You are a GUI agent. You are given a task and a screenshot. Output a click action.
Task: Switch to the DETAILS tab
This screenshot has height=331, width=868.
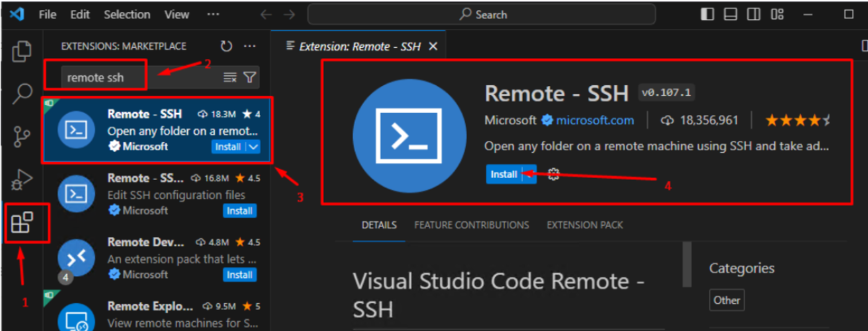[x=379, y=225]
